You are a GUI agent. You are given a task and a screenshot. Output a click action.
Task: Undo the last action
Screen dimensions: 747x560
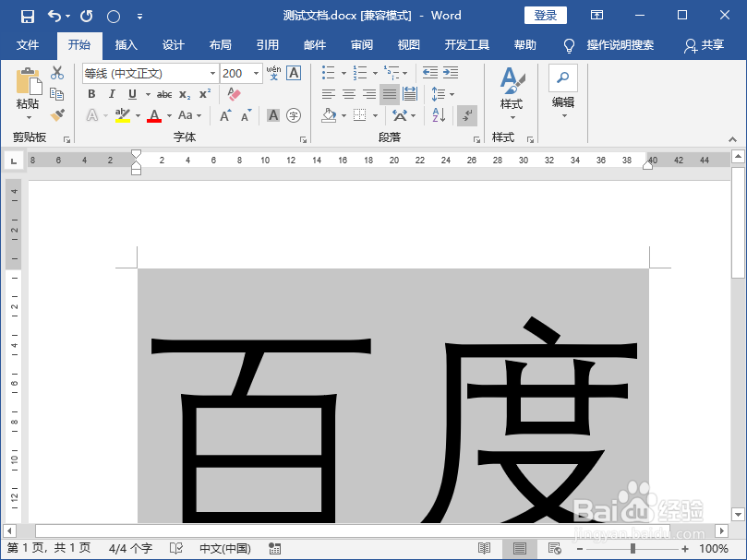[54, 17]
